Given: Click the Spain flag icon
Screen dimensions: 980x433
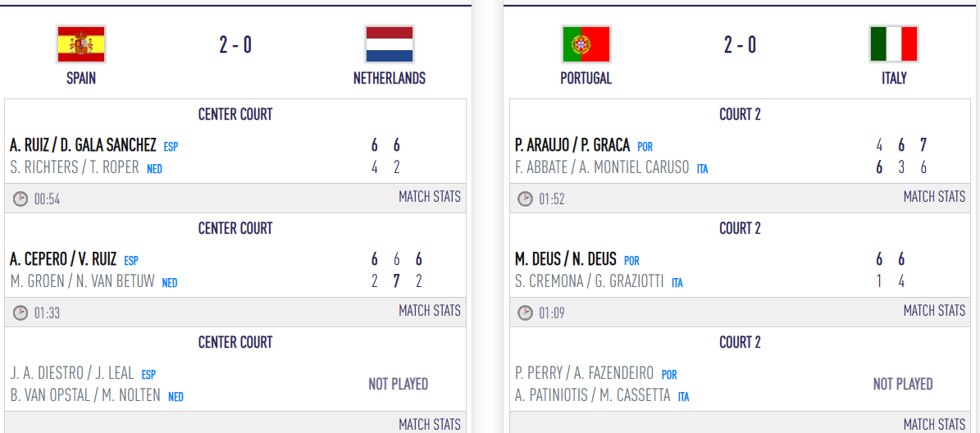Looking at the screenshot, I should coord(81,44).
